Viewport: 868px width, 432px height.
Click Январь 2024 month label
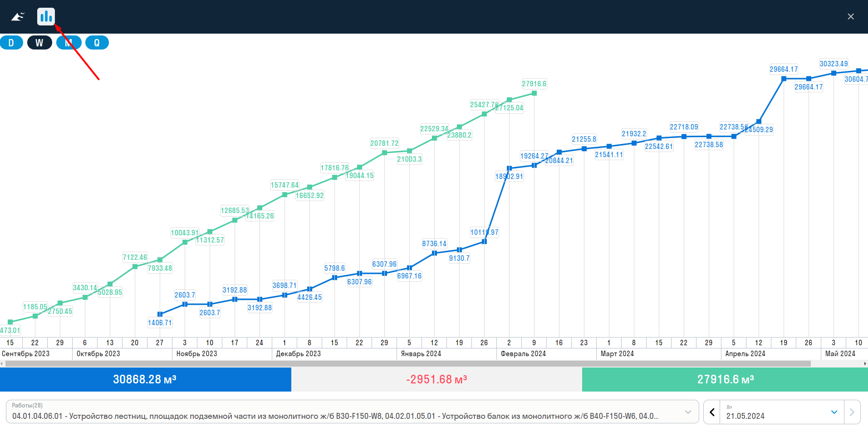[x=421, y=353]
